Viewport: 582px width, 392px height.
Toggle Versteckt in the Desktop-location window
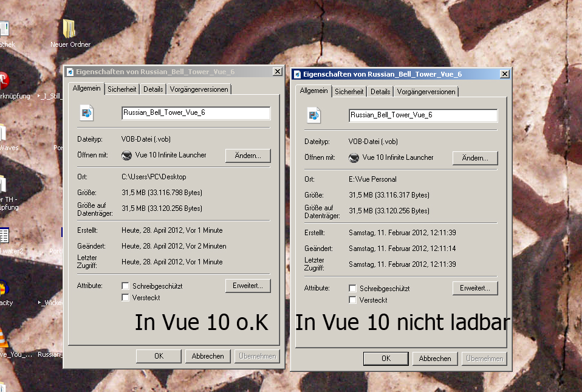tap(126, 297)
